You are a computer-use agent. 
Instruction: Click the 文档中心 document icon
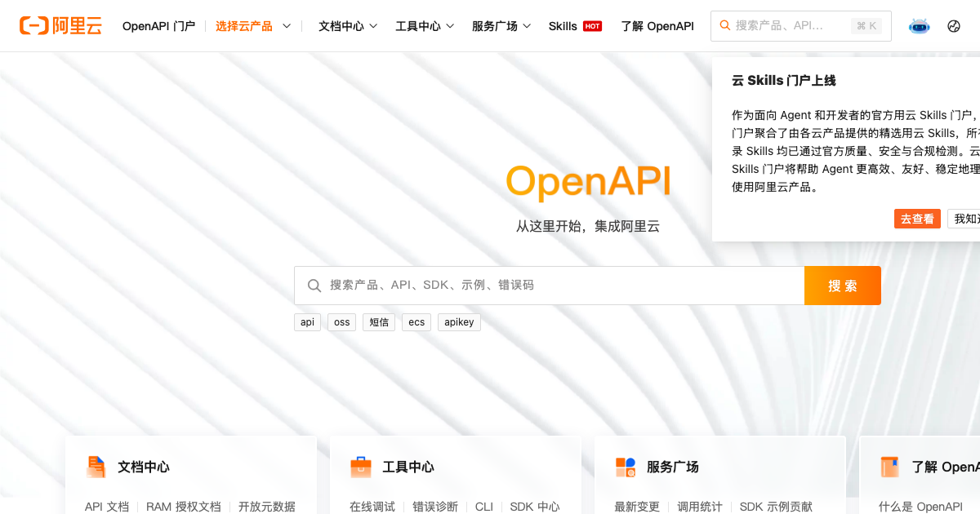click(97, 467)
